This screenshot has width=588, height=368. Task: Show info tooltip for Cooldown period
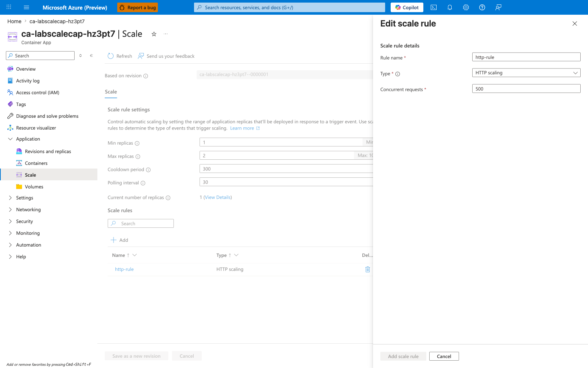coord(148,170)
